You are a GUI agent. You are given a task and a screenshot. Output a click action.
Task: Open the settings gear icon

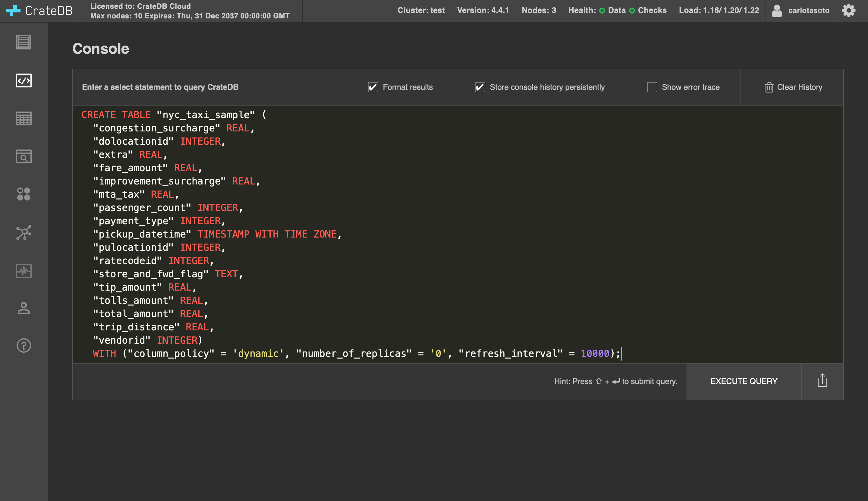click(x=849, y=11)
